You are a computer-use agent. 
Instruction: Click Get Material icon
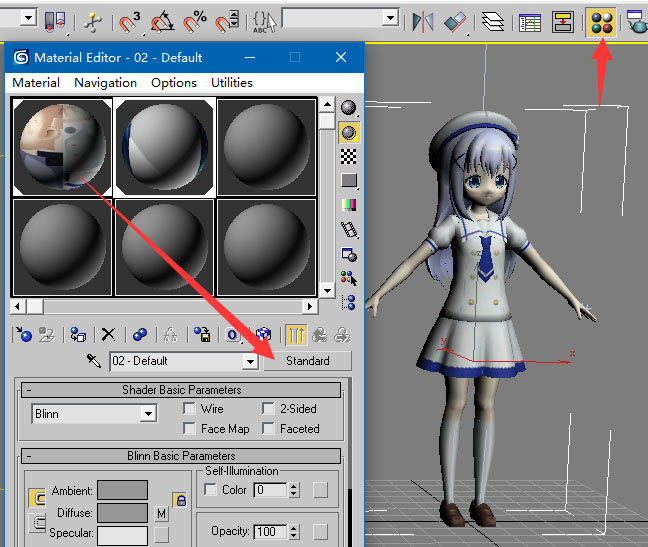coord(24,335)
